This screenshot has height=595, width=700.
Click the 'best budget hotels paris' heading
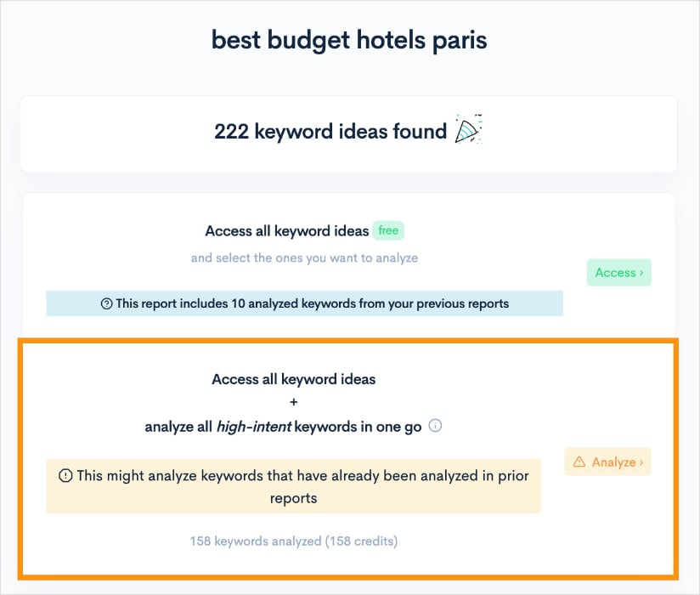coord(350,39)
